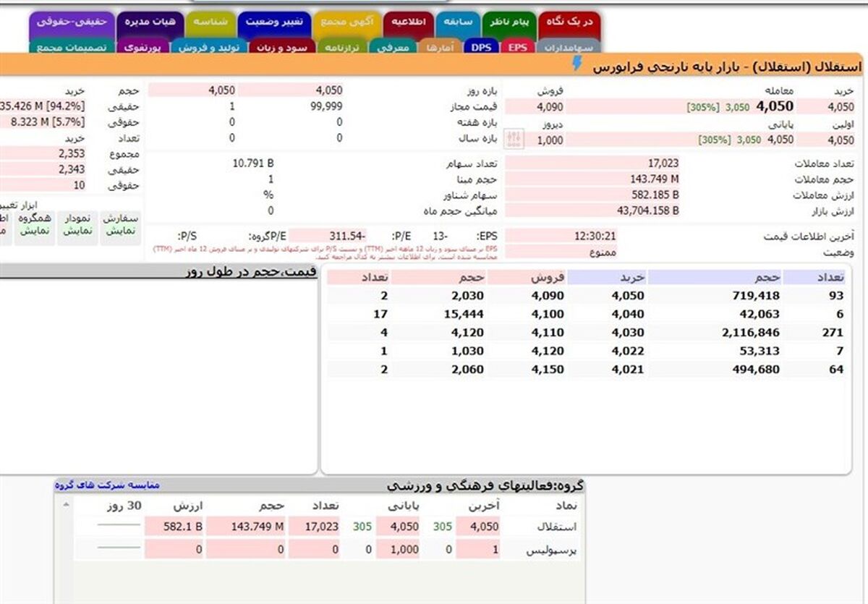Click the trade value 582.185 B
The width and height of the screenshot is (868, 604).
[x=654, y=195]
